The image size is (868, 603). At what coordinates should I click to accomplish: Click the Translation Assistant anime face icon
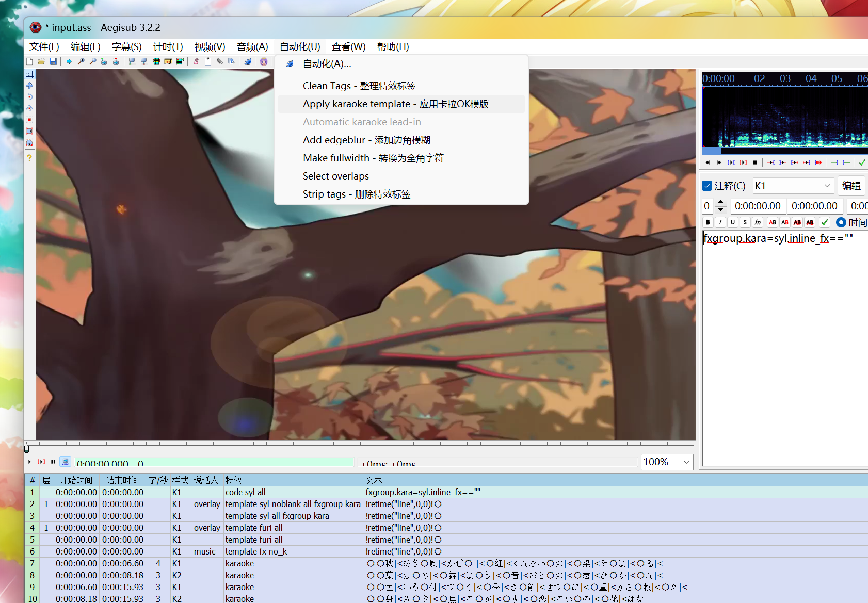pyautogui.click(x=264, y=61)
